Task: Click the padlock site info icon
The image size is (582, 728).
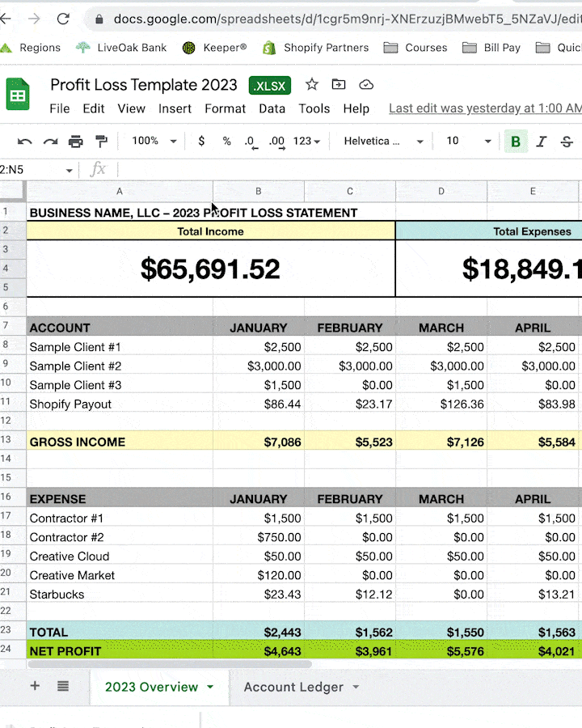Action: click(99, 19)
